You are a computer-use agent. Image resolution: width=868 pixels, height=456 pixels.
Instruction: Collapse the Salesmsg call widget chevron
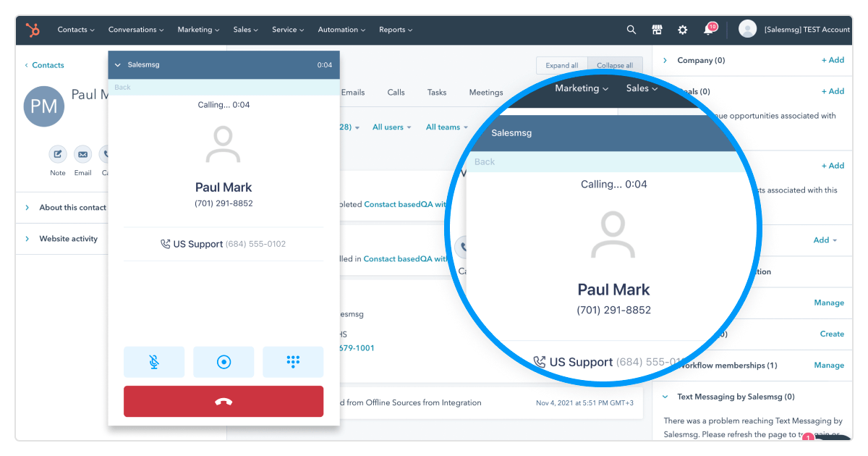coord(118,65)
